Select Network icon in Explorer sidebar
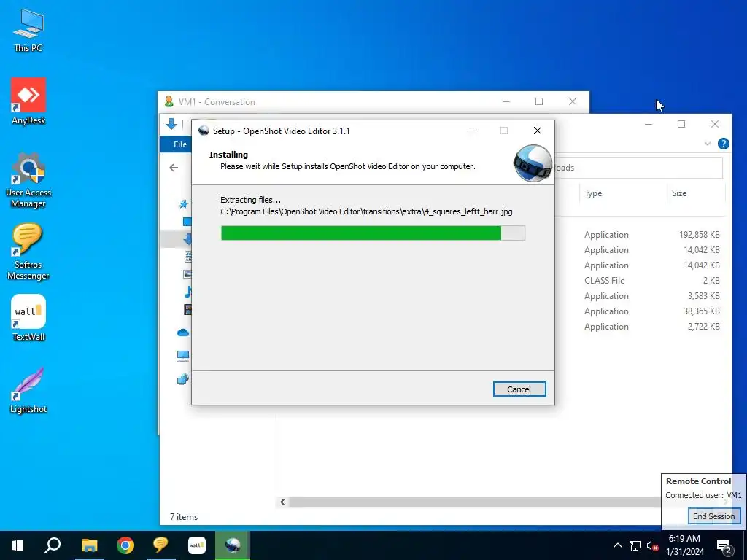747x560 pixels. [x=183, y=379]
